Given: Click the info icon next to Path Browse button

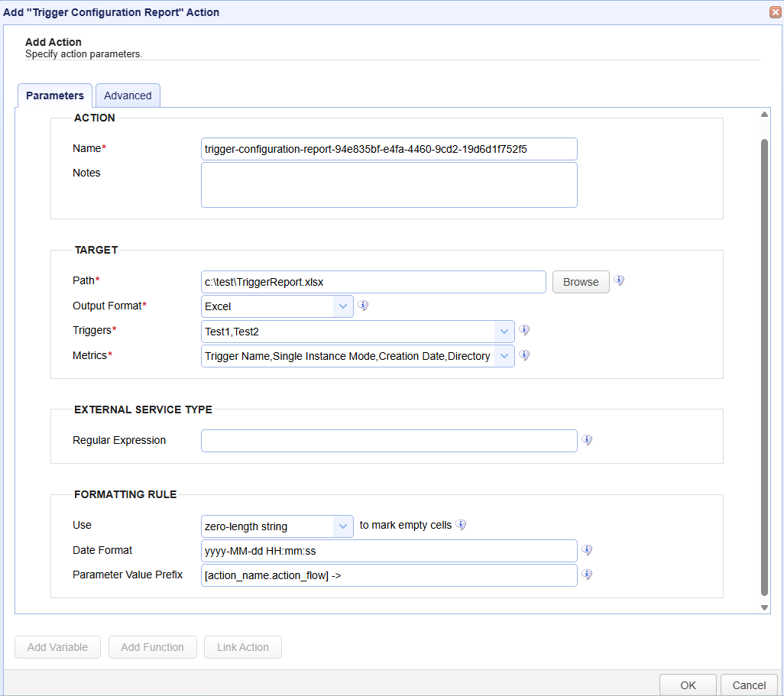Looking at the screenshot, I should 619,280.
